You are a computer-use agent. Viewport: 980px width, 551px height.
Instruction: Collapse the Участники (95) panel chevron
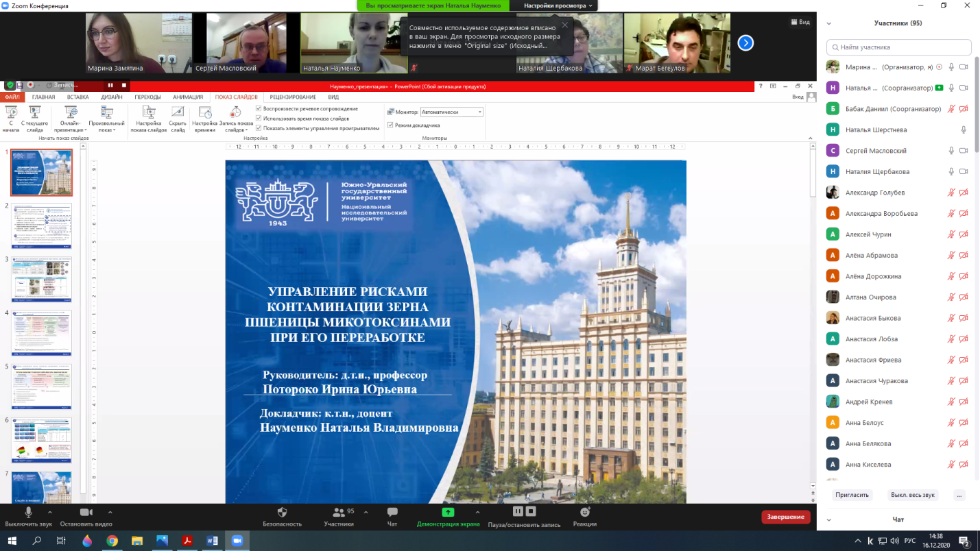[828, 23]
